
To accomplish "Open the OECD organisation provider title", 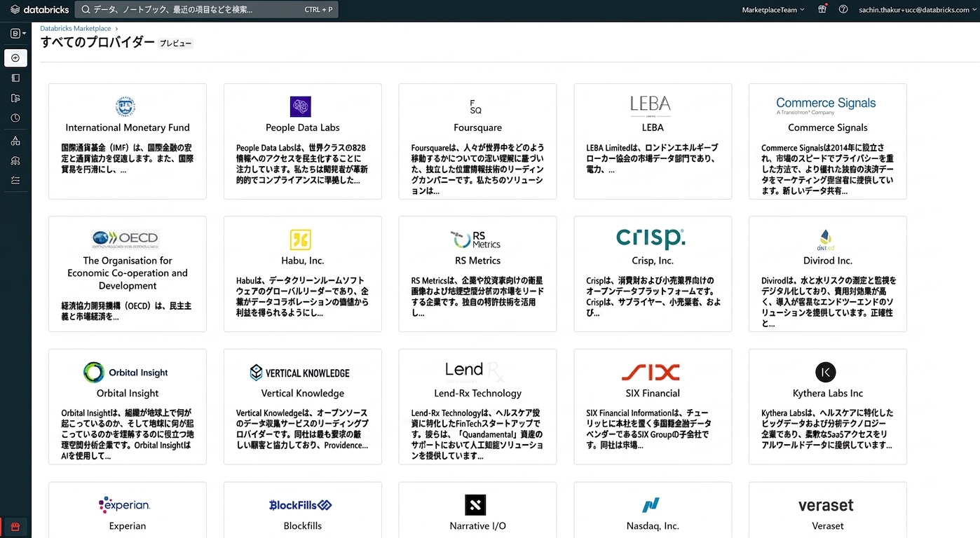I will coord(128,273).
